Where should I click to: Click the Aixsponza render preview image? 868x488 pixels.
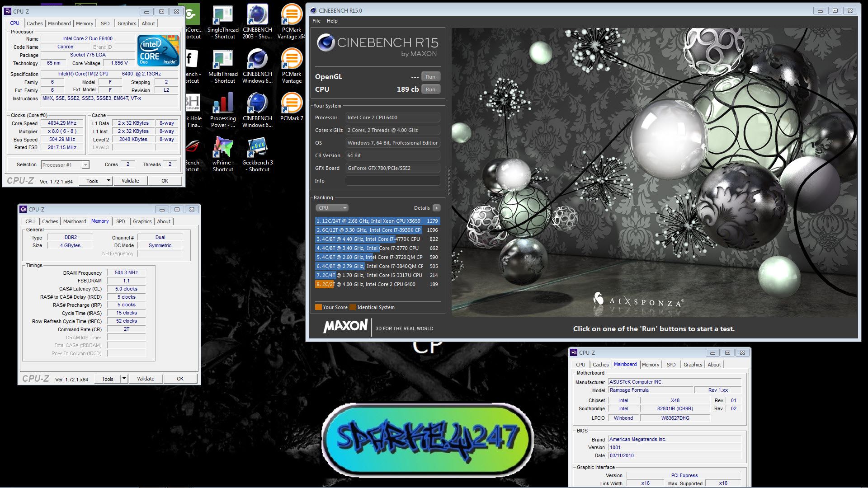coord(654,172)
